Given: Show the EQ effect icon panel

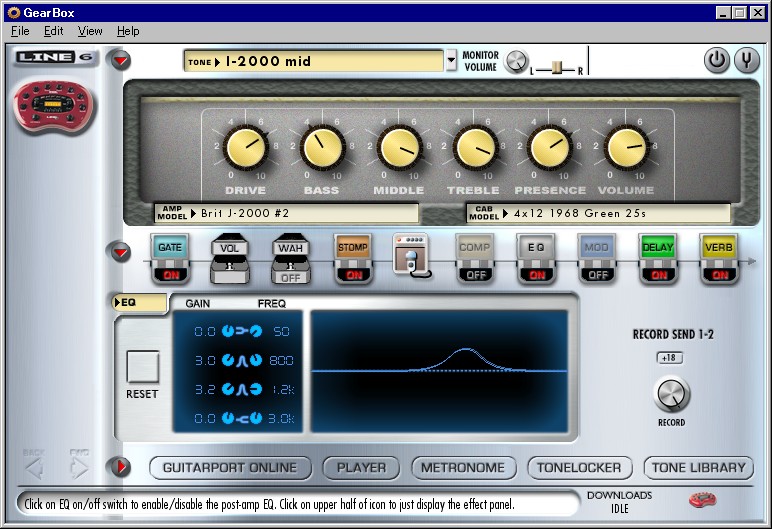Looking at the screenshot, I should click(536, 248).
